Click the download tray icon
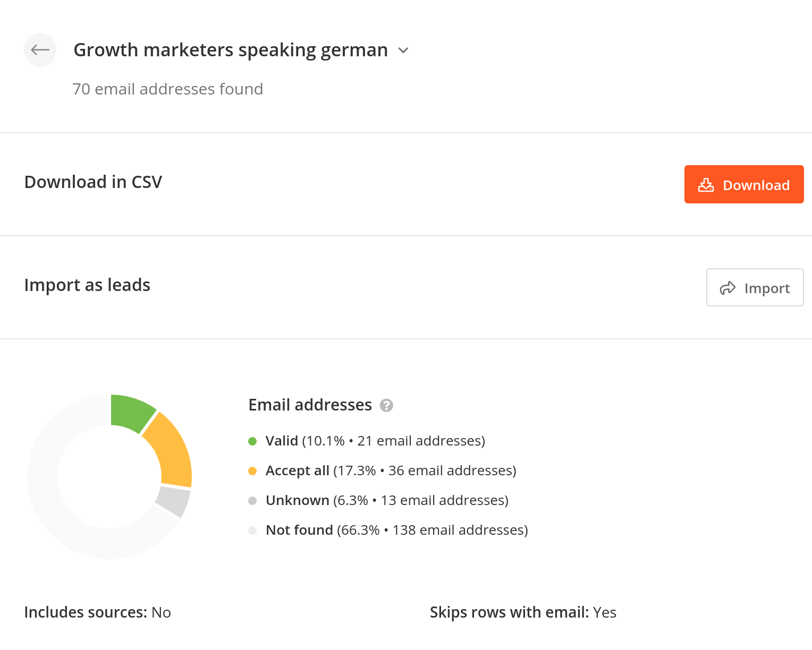Screen dimensions: 812x650 [x=706, y=185]
